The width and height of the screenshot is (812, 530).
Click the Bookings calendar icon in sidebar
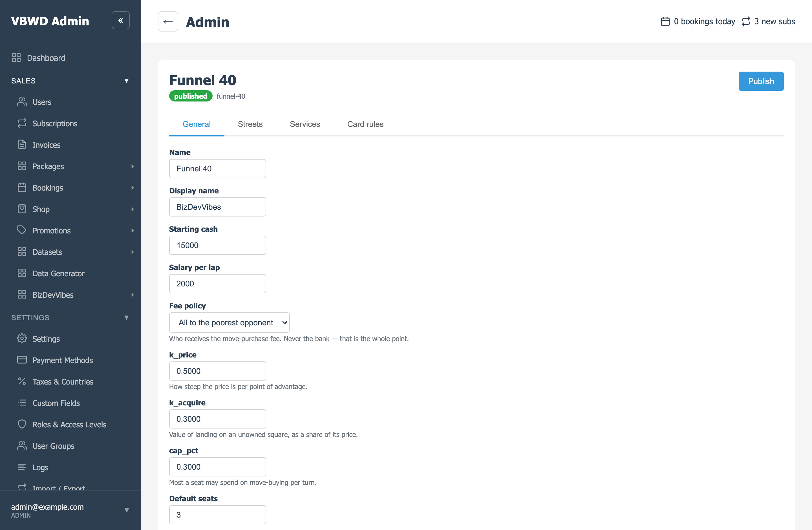pos(22,187)
